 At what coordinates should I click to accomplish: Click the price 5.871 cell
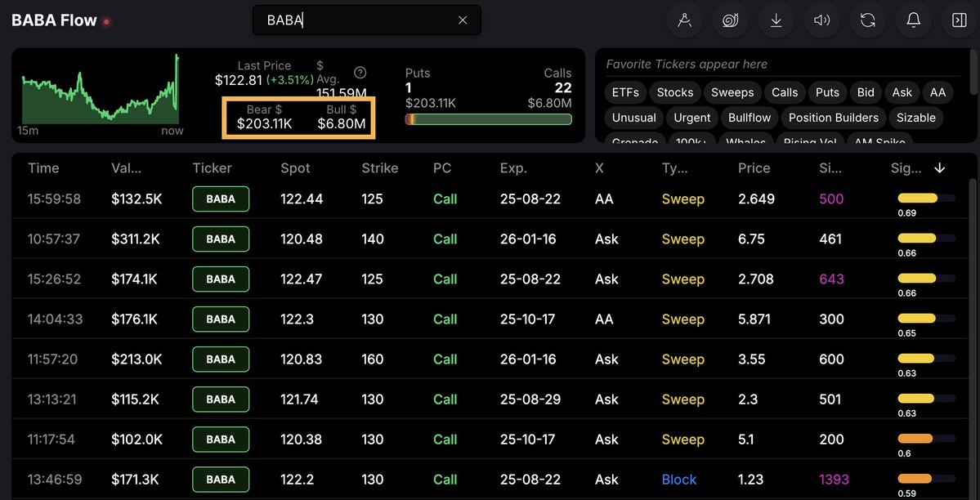pos(756,319)
